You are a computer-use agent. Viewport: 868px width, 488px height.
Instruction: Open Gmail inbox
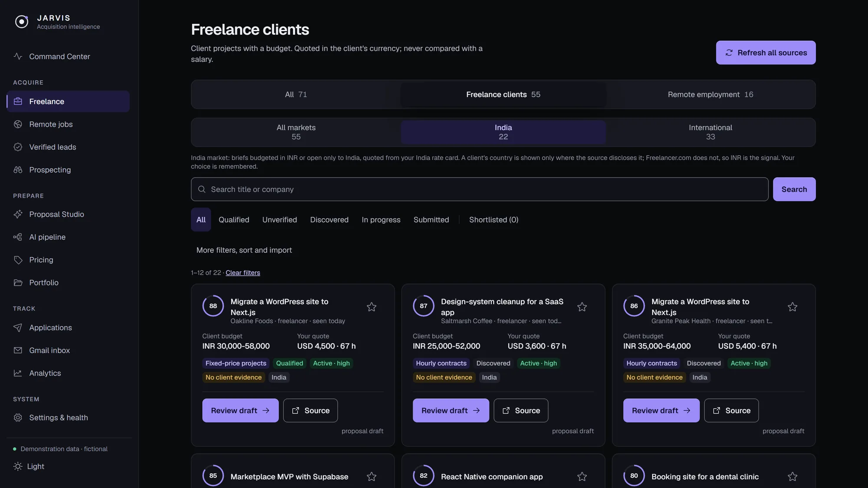pyautogui.click(x=68, y=350)
